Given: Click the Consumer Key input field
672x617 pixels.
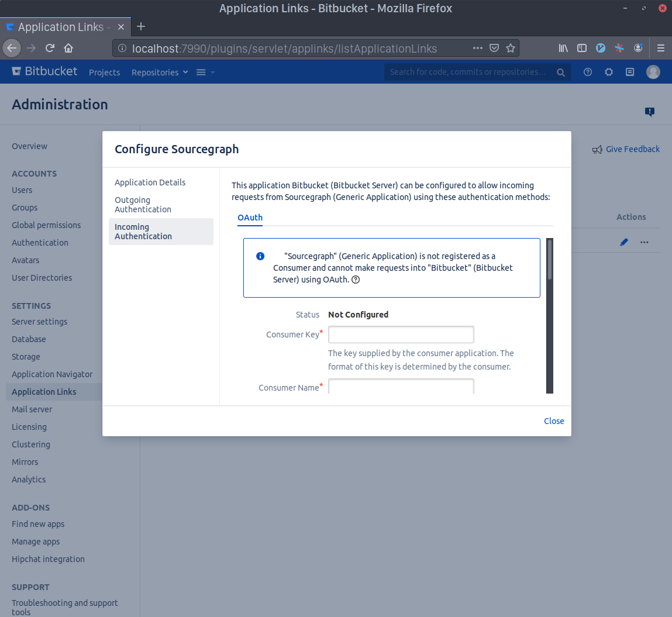Looking at the screenshot, I should click(401, 335).
